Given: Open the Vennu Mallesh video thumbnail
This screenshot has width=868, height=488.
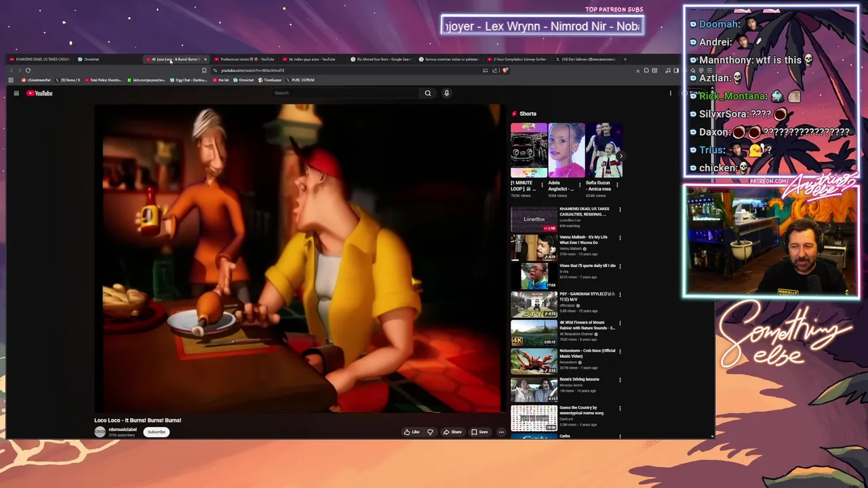Looking at the screenshot, I should [534, 248].
